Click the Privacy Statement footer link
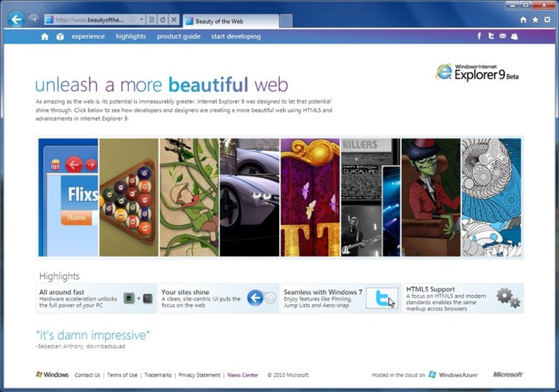 click(199, 375)
